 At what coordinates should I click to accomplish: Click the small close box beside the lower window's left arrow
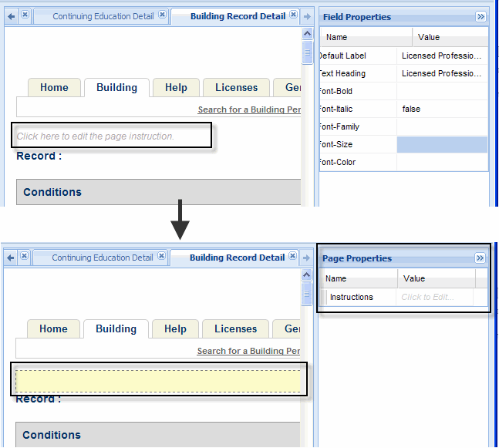24,257
